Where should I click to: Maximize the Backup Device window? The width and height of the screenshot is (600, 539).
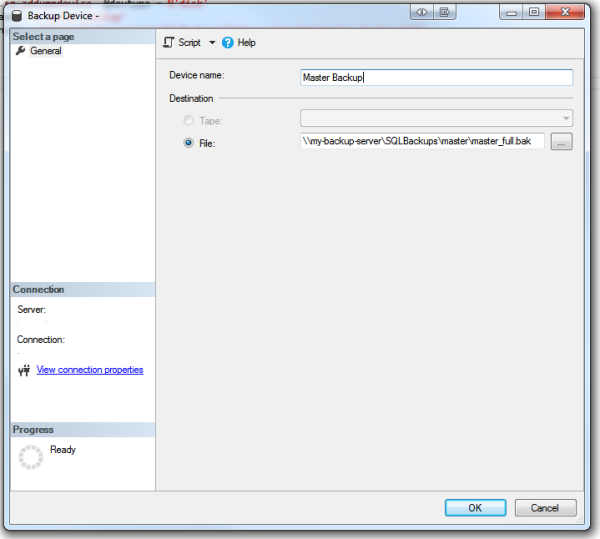(x=534, y=12)
